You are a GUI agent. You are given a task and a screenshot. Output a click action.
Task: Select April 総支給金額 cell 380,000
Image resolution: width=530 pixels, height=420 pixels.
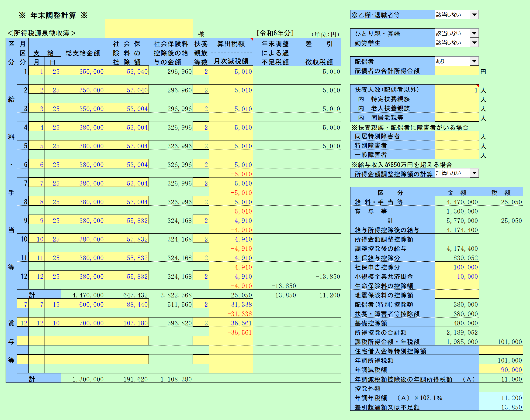(83, 127)
